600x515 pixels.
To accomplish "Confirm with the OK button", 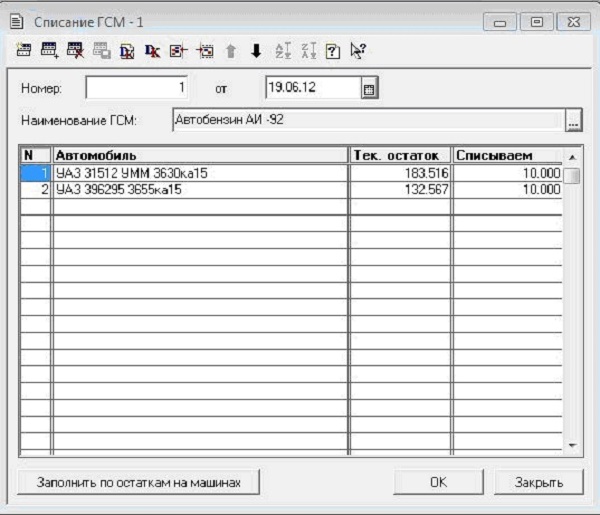I will point(437,482).
